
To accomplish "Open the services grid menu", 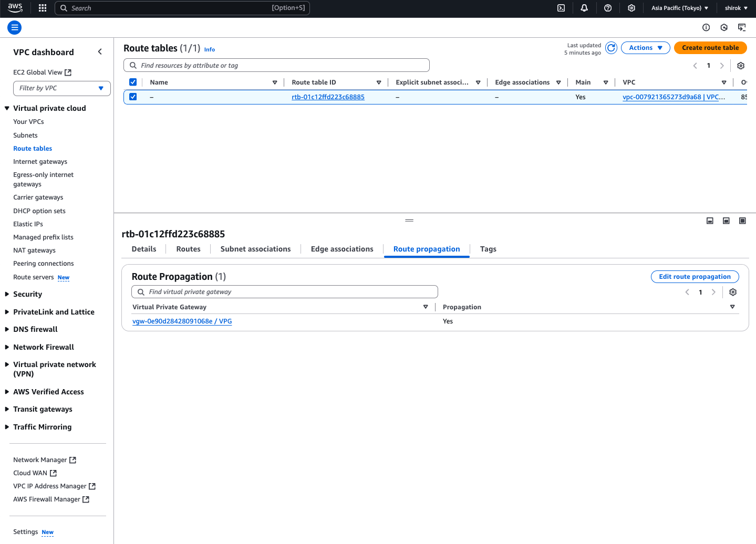I will tap(43, 8).
